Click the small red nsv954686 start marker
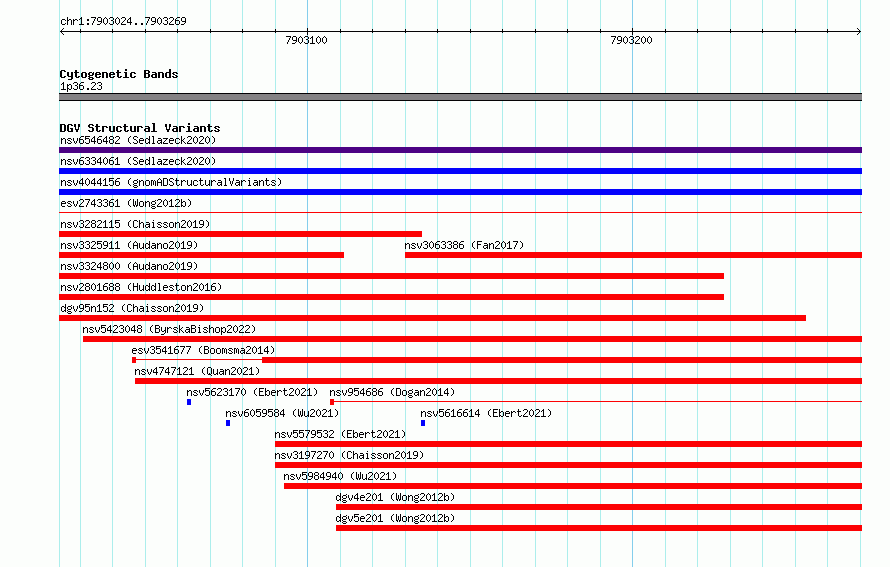Screen dimensions: 890x567 pyautogui.click(x=332, y=402)
